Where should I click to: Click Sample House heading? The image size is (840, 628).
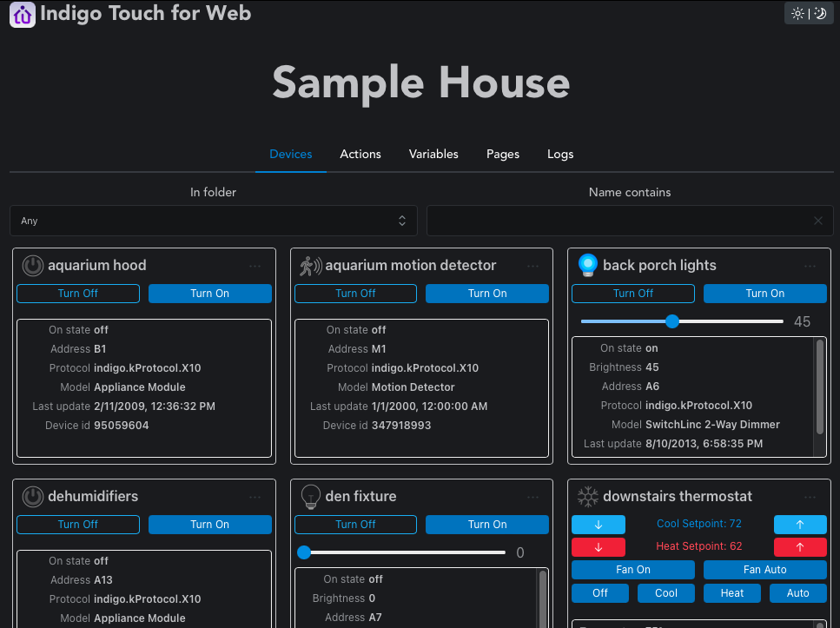pos(421,83)
